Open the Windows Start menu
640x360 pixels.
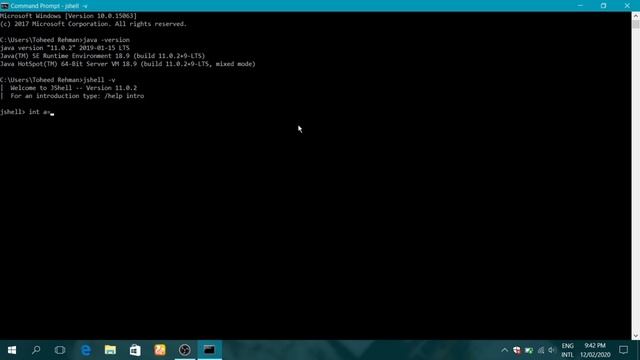click(12, 350)
